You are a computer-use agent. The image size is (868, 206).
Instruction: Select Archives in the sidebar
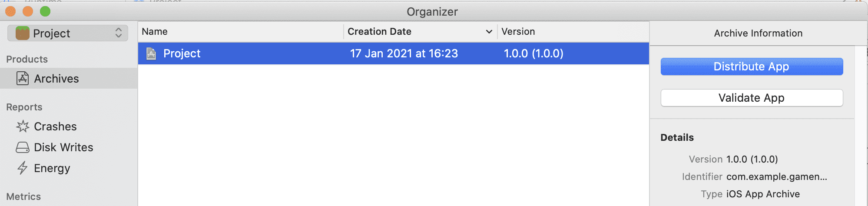[x=56, y=79]
